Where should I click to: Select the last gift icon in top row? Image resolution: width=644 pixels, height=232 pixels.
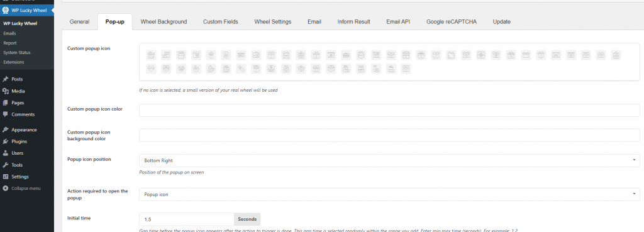(x=615, y=55)
